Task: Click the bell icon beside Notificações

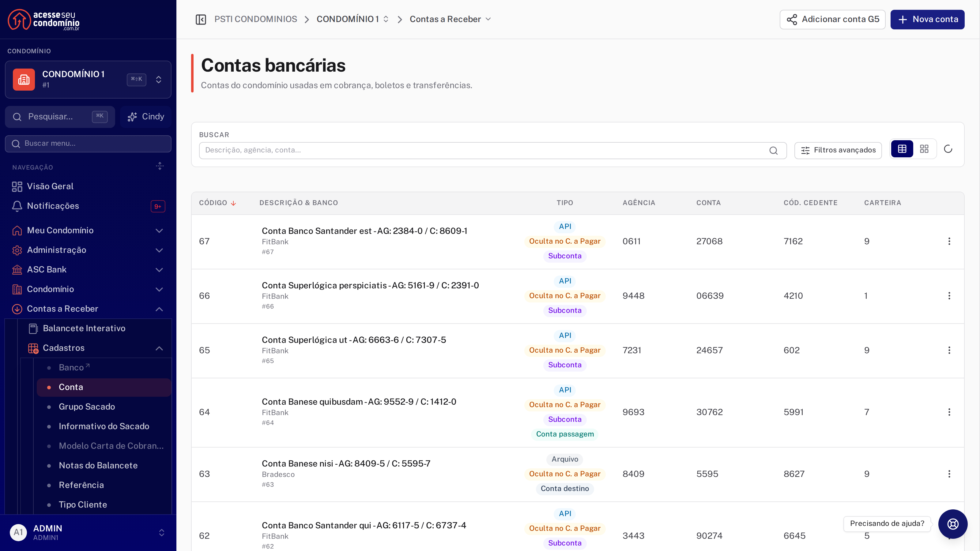Action: coord(17,206)
